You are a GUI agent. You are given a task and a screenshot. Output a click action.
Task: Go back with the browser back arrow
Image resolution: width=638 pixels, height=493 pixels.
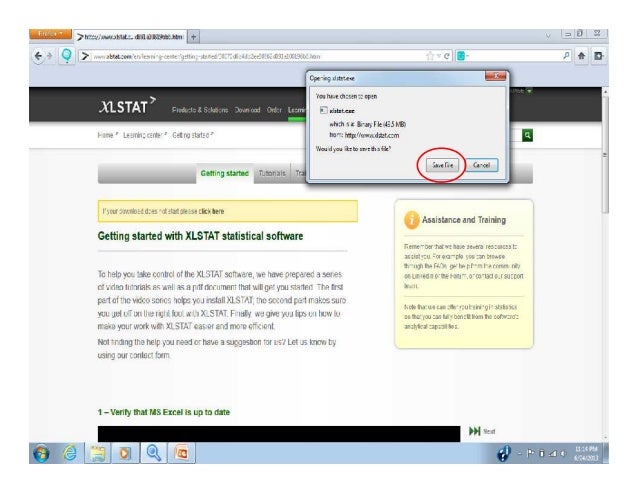[38, 56]
